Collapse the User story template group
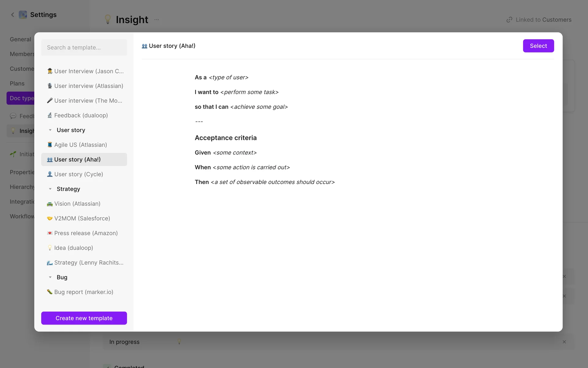Screen dimensions: 588x368 [x=50, y=130]
